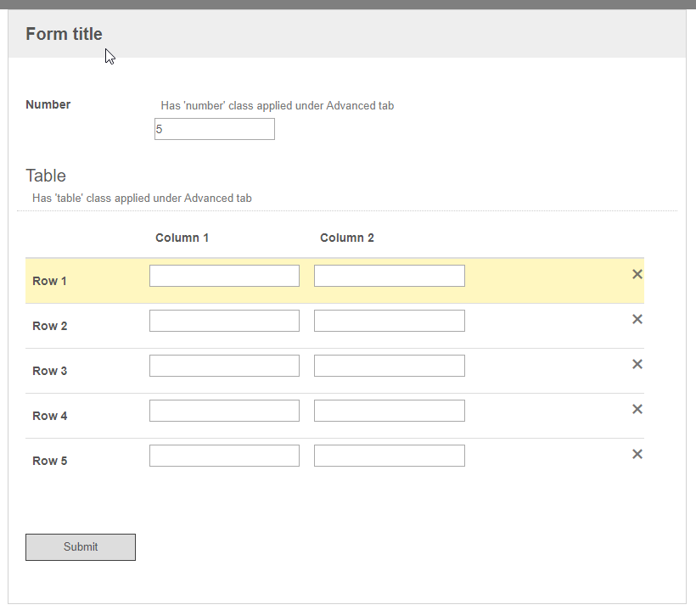Click the Form title heading

coord(64,34)
